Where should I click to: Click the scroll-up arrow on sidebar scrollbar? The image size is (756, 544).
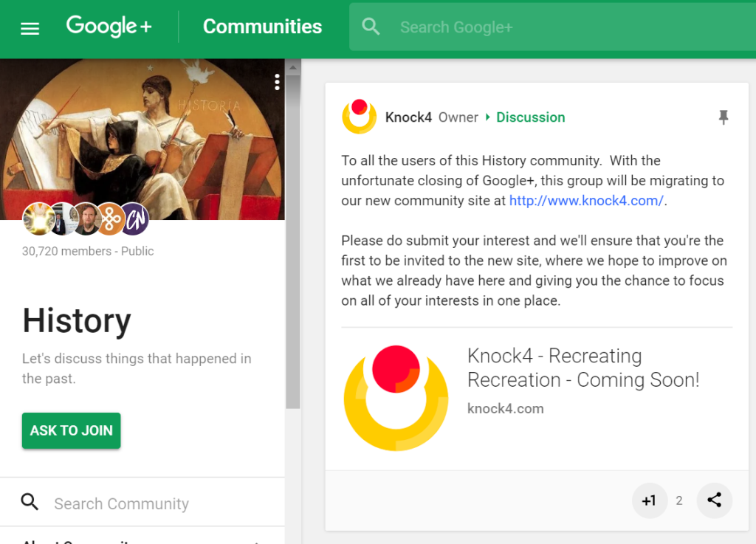tap(292, 68)
